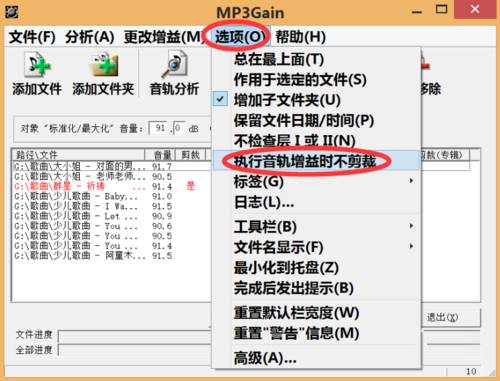Open the 帮助(H) menu
The image size is (500, 381).
(300, 37)
